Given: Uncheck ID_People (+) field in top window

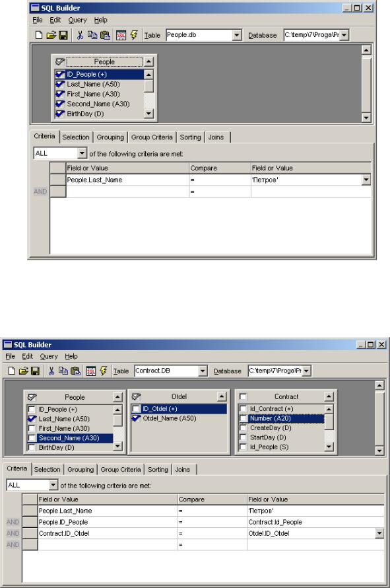Looking at the screenshot, I should (x=60, y=74).
